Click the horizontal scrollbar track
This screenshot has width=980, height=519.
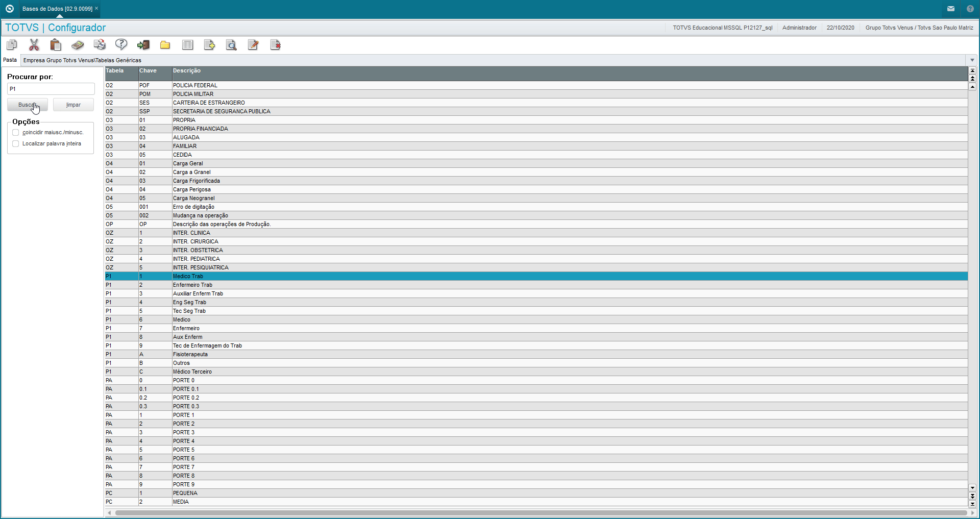541,513
